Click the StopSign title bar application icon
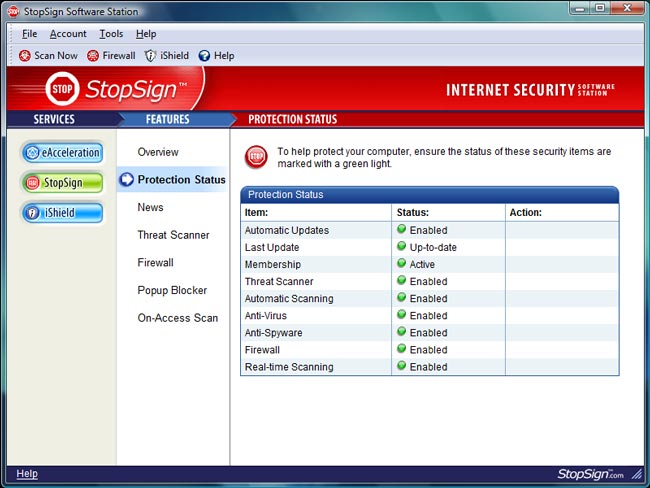Image resolution: width=650 pixels, height=488 pixels. [x=13, y=11]
